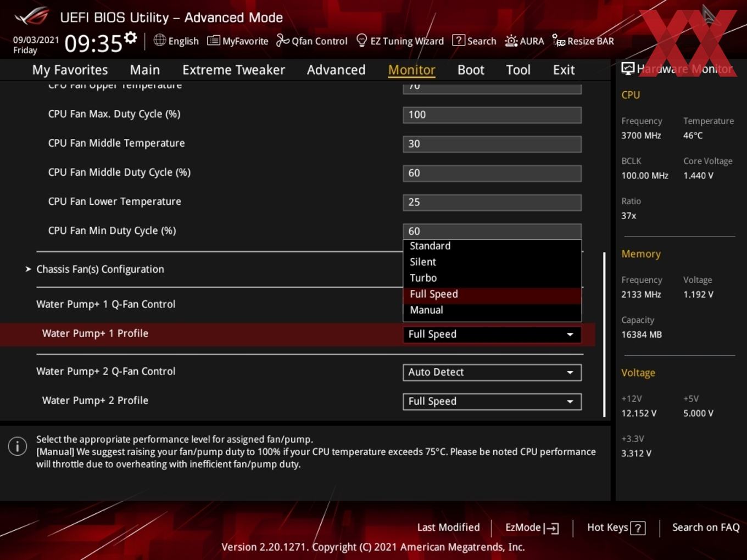747x560 pixels.
Task: Switch to EzMode
Action: [532, 528]
